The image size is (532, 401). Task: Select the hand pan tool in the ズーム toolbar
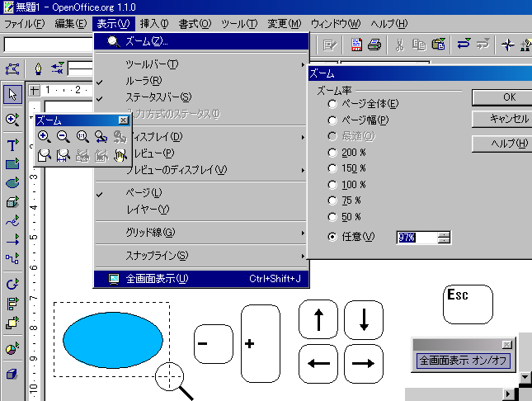tap(120, 155)
